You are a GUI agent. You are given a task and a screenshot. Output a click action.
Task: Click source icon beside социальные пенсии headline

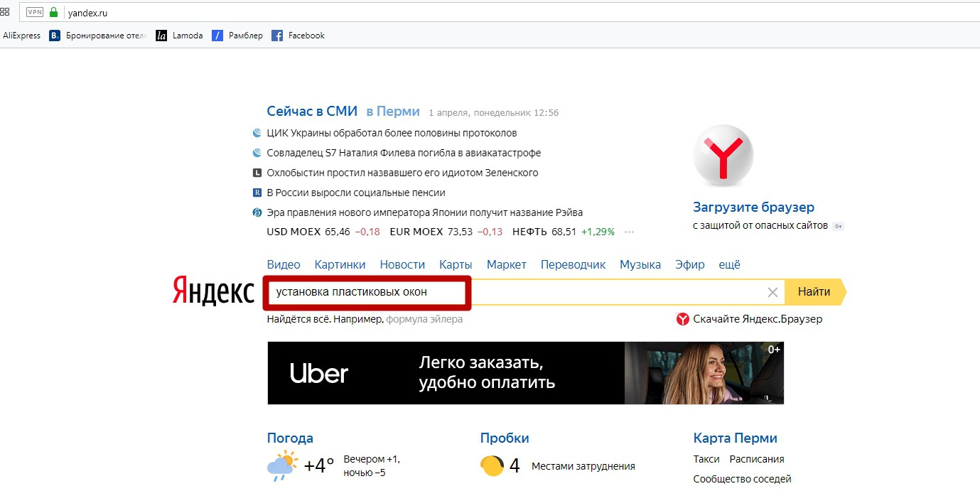[257, 193]
